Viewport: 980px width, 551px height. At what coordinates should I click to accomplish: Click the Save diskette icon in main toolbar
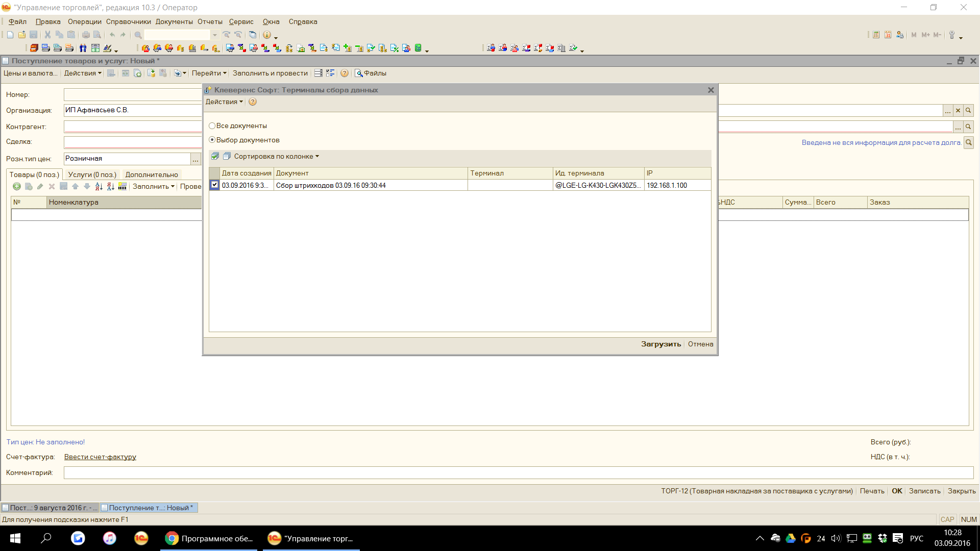[34, 35]
